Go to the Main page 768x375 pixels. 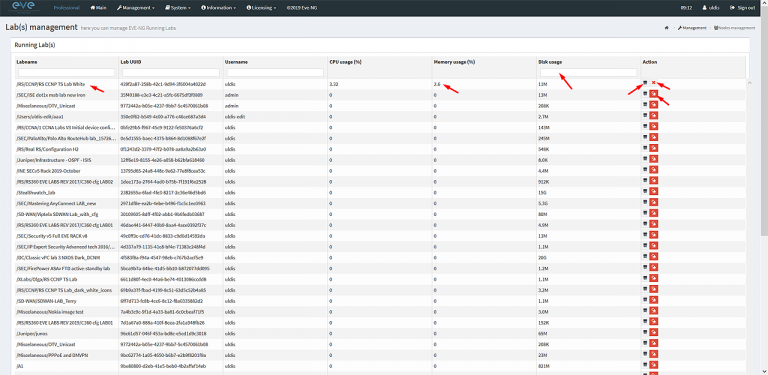(x=98, y=8)
